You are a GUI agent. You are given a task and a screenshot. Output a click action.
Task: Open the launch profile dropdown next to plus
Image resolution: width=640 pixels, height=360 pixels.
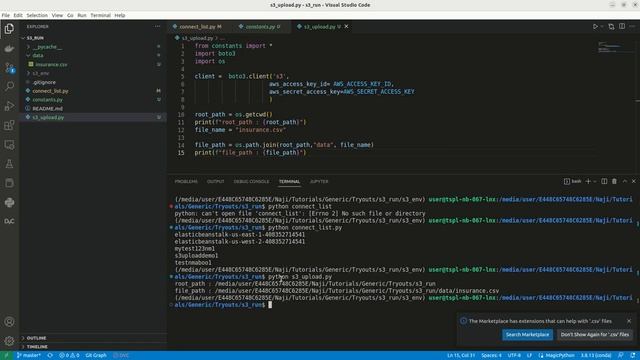pyautogui.click(x=595, y=181)
